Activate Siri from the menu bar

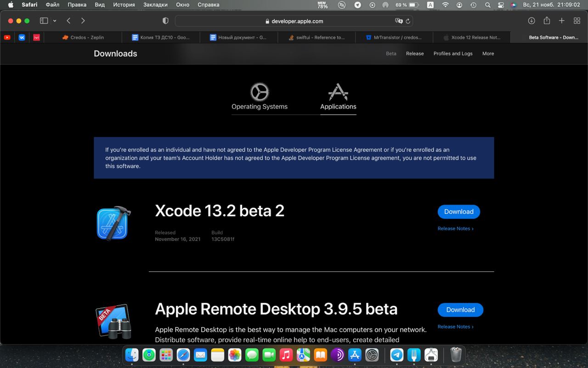[x=513, y=5]
